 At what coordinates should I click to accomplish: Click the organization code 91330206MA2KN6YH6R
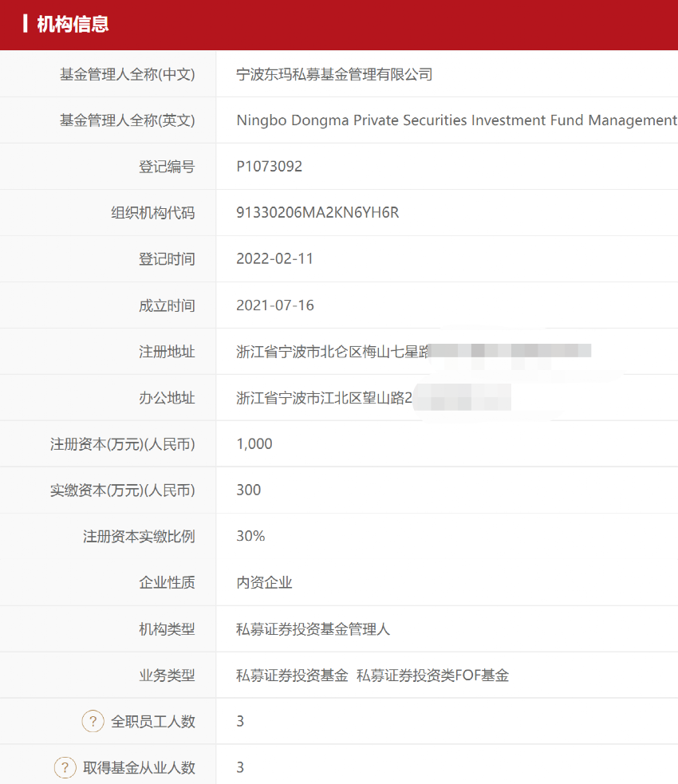point(317,213)
